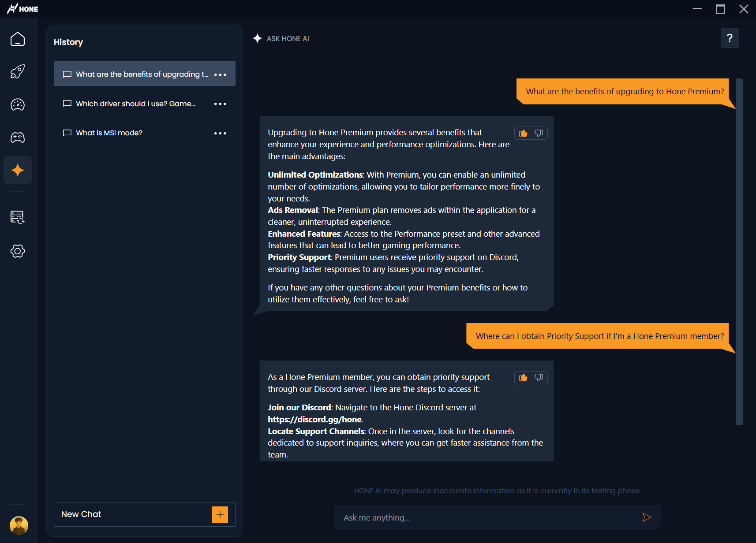Open the Settings gear in sidebar
The width and height of the screenshot is (756, 543).
(18, 251)
